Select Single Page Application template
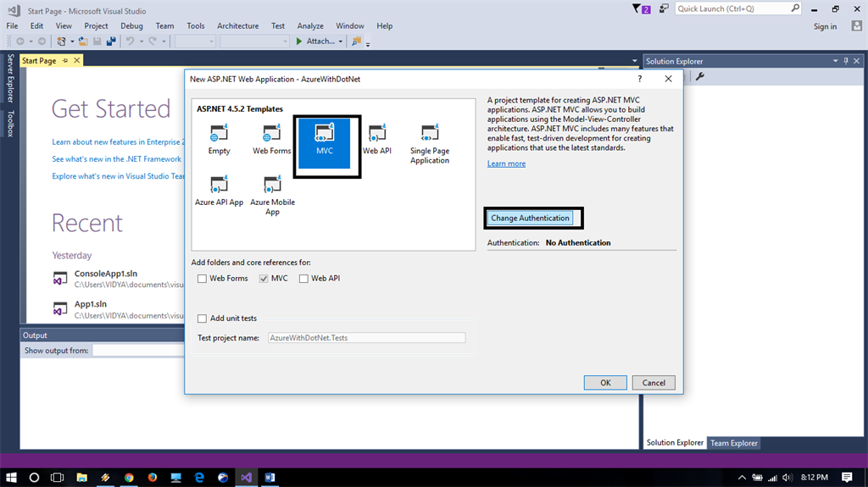 430,144
